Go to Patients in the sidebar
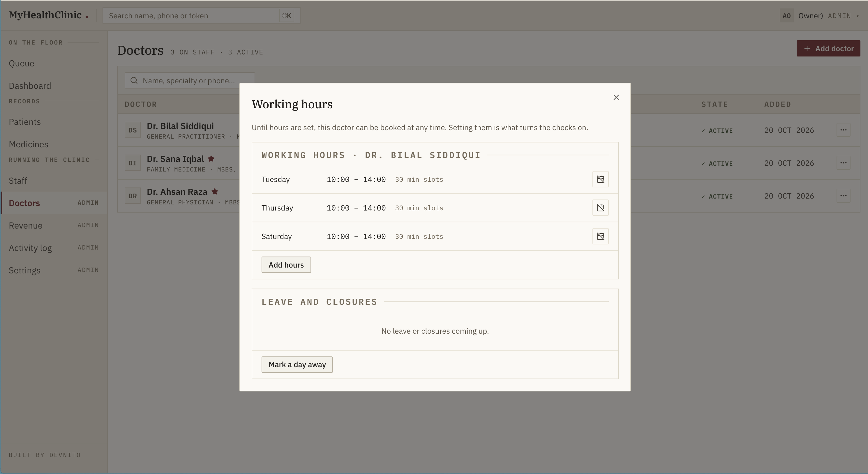This screenshot has width=868, height=474. tap(54, 122)
